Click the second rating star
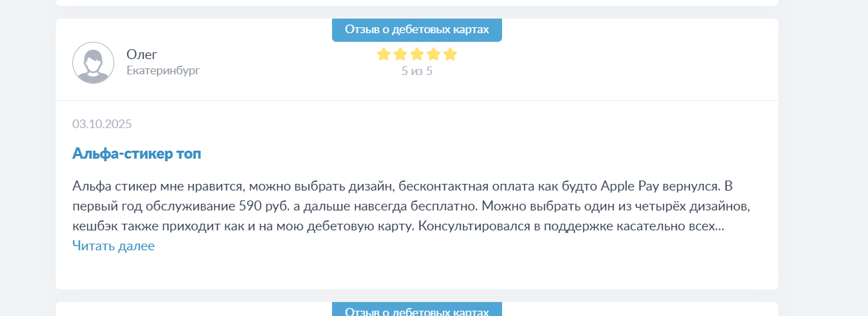The width and height of the screenshot is (868, 316). click(x=400, y=54)
